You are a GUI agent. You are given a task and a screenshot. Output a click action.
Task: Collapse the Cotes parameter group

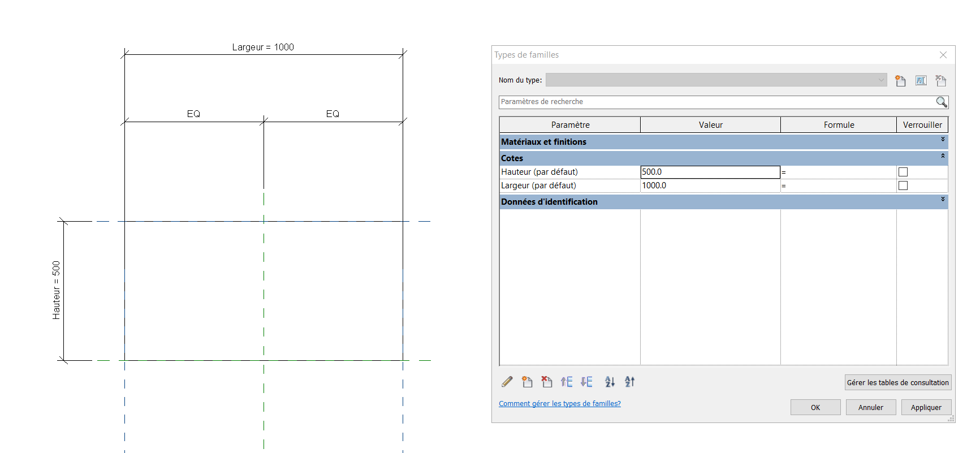coord(943,156)
